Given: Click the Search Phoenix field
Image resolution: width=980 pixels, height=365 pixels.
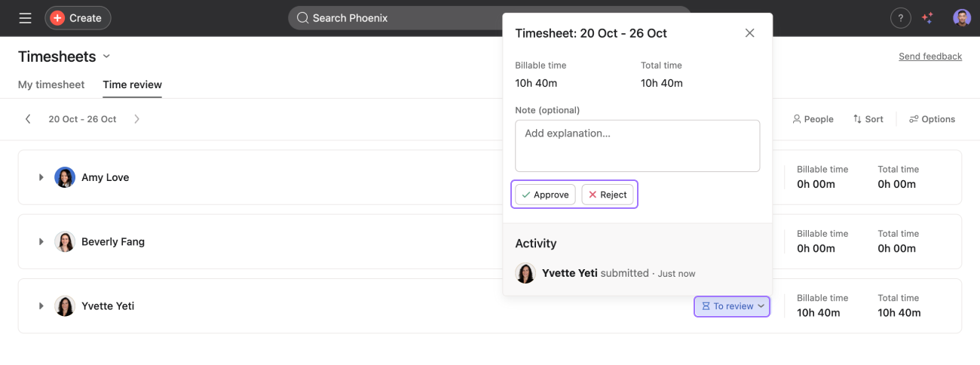Looking at the screenshot, I should tap(392, 18).
